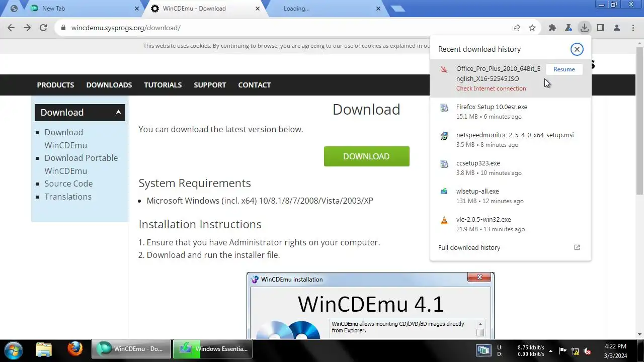
Task: Close the Loading... tab
Action: click(378, 9)
